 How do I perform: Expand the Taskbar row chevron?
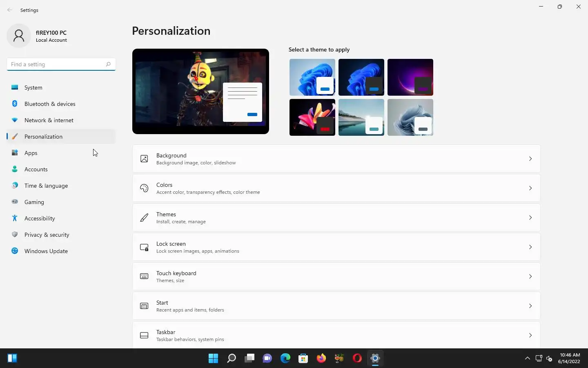(530, 335)
